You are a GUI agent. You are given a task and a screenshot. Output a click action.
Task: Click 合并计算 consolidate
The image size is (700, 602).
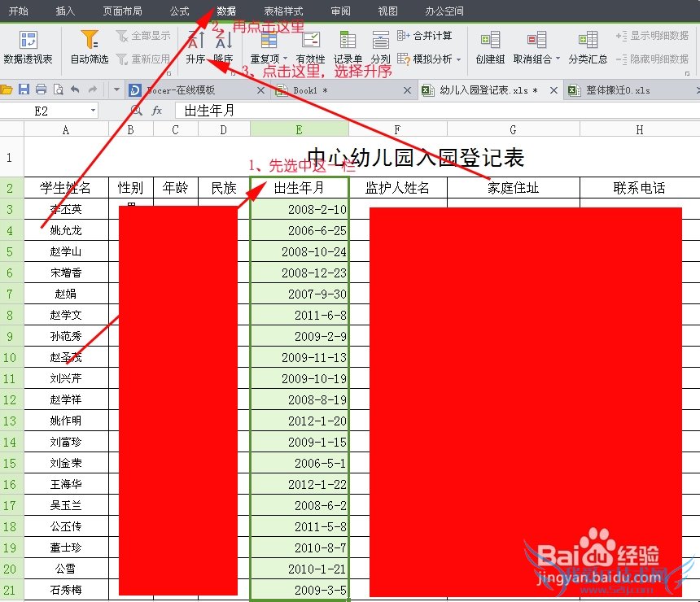[425, 36]
